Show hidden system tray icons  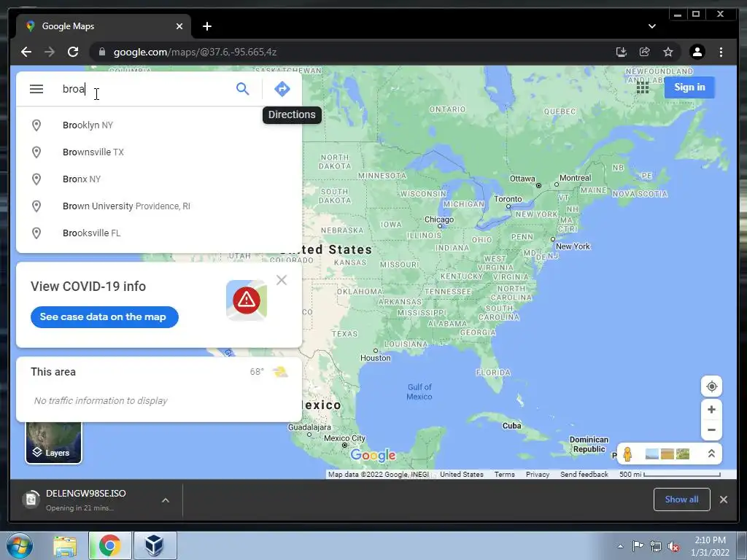tap(620, 546)
